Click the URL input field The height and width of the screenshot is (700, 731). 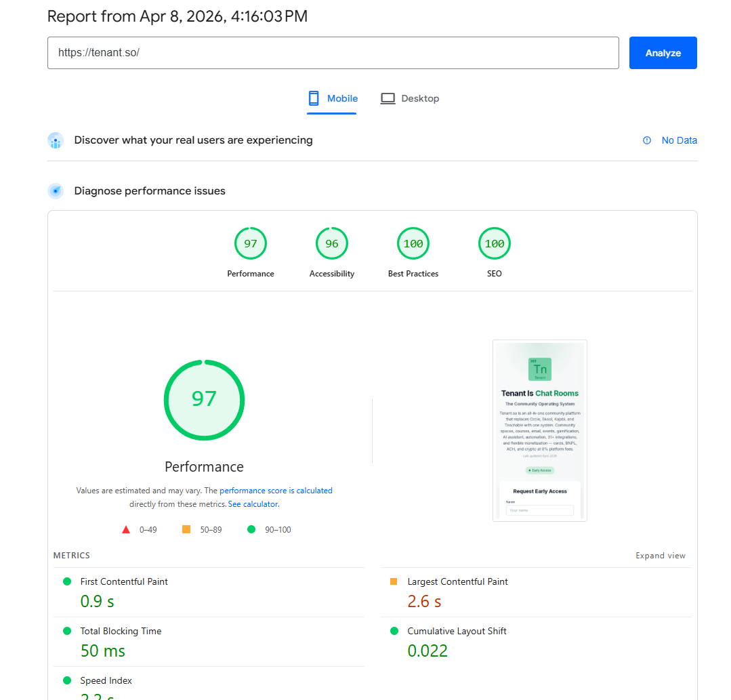pos(333,53)
